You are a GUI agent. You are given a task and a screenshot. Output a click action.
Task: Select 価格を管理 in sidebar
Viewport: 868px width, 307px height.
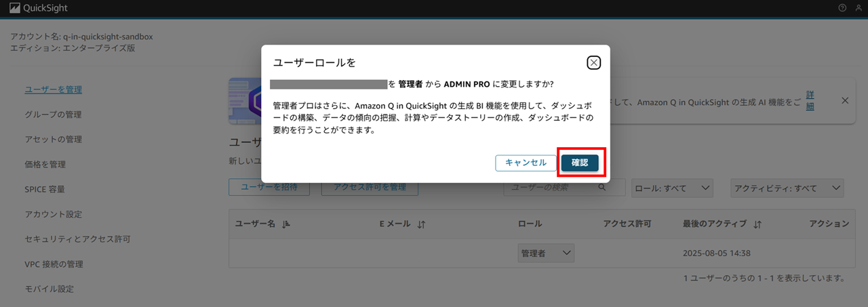pos(45,165)
